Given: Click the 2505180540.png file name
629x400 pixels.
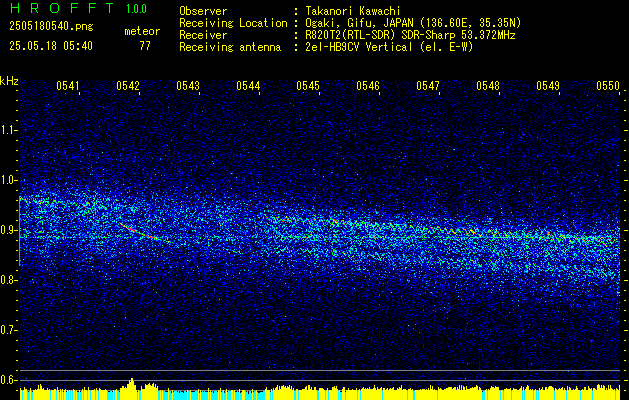Looking at the screenshot, I should point(51,27).
